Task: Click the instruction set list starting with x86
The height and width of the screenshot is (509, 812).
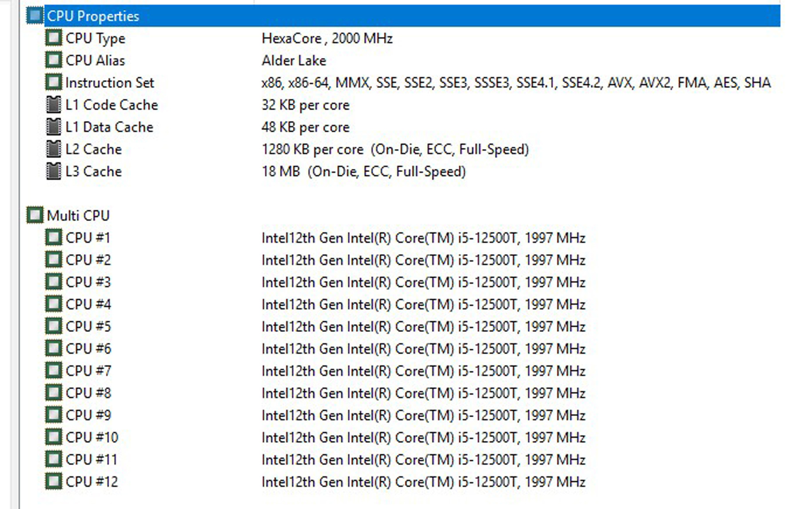Action: coord(516,83)
